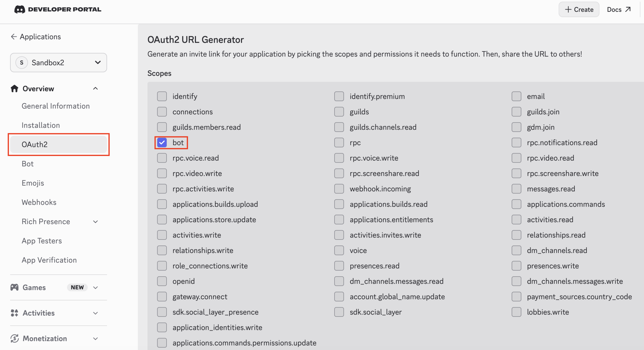Viewport: 644px width, 350px height.
Task: Check the identify scope checkbox
Action: (162, 96)
